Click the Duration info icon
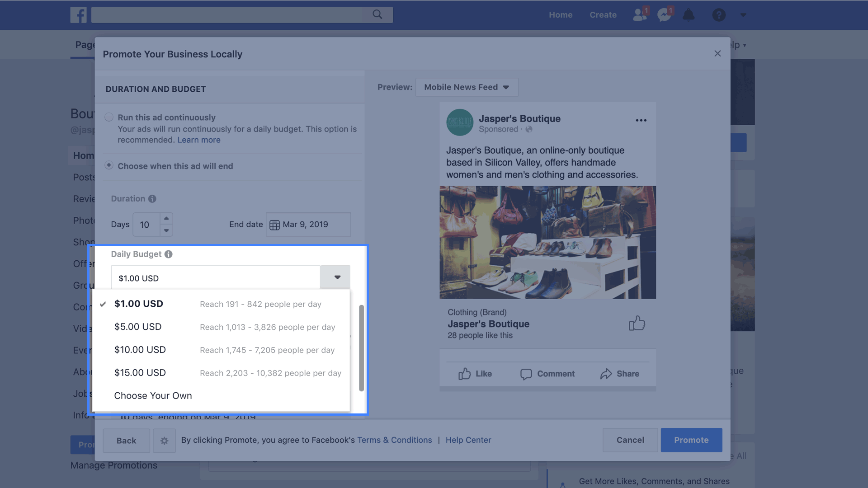 [152, 199]
